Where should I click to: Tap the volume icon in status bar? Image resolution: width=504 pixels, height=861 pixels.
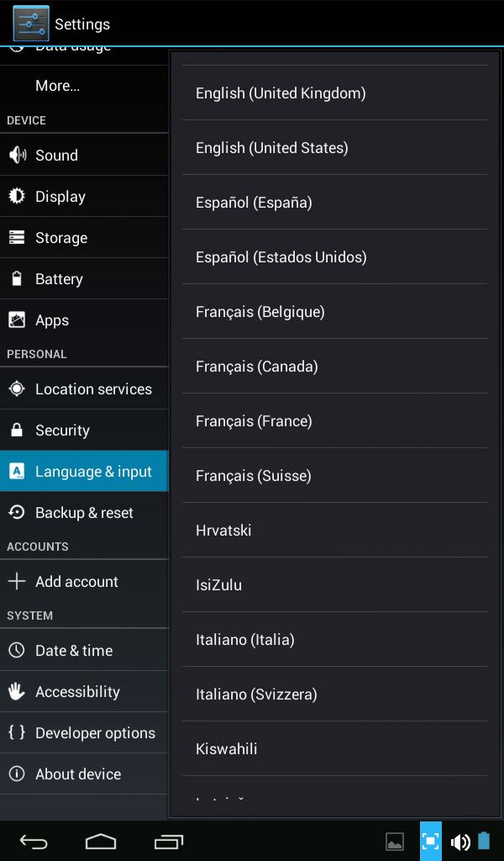[x=460, y=841]
